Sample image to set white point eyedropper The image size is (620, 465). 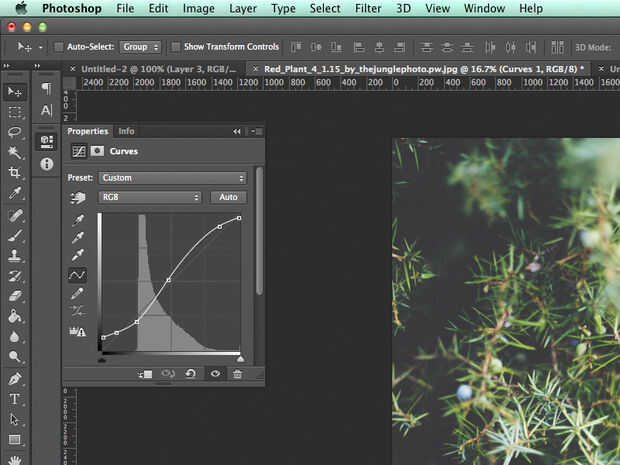78,255
